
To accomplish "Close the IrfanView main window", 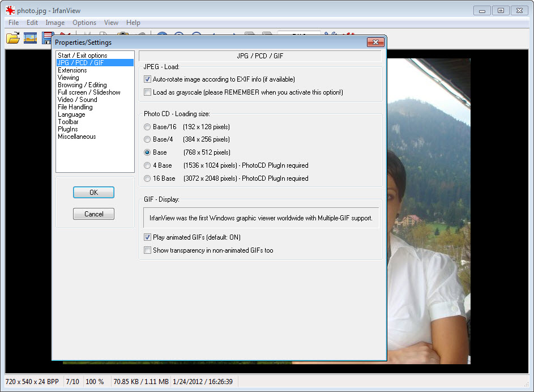I will pyautogui.click(x=519, y=11).
